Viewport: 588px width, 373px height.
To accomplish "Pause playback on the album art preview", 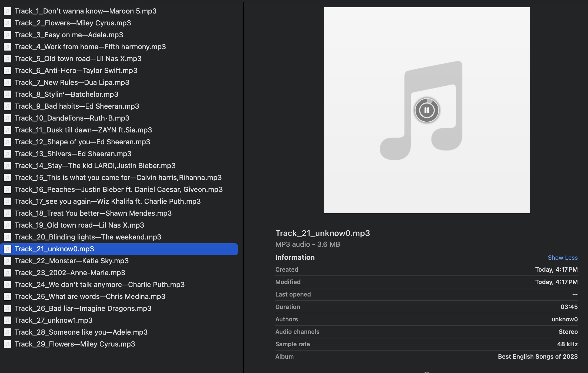I will (427, 110).
